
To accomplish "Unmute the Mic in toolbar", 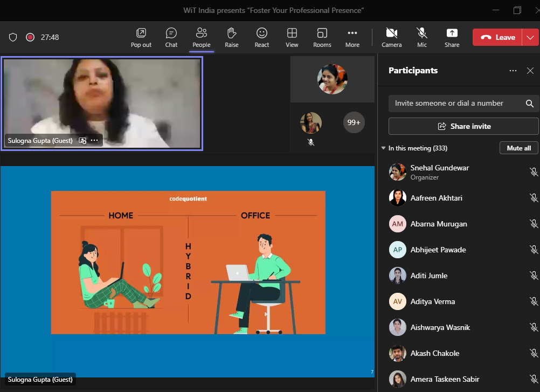I will pos(422,37).
